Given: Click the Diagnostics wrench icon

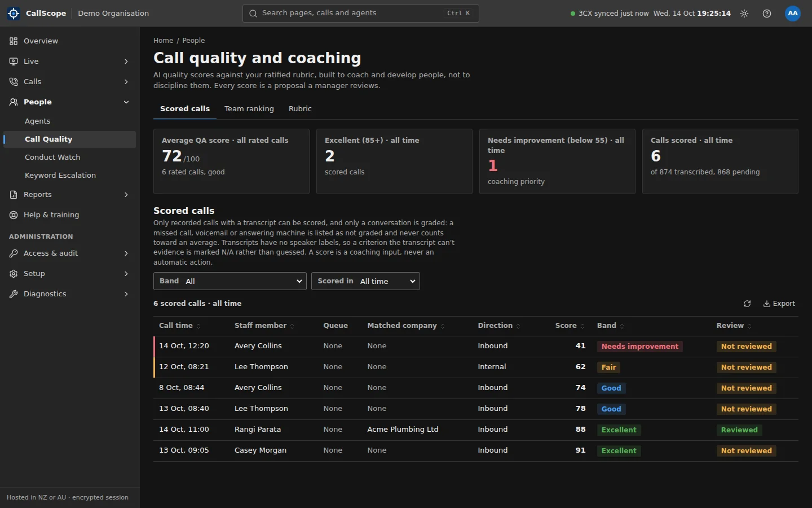Looking at the screenshot, I should 14,294.
